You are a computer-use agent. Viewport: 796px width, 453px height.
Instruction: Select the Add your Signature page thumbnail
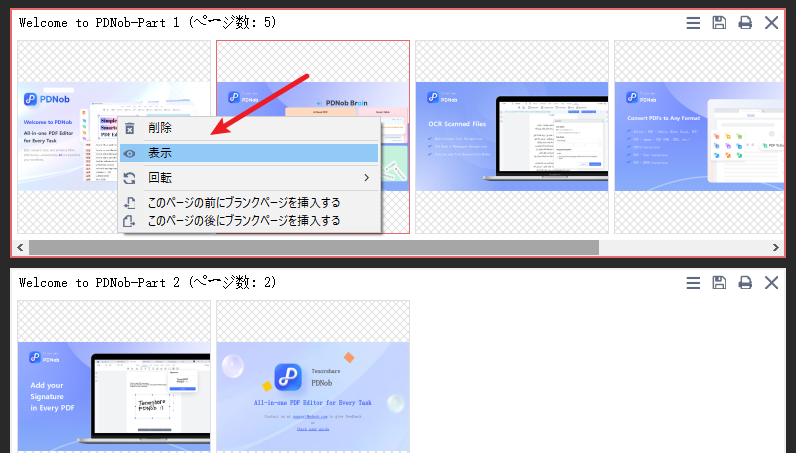(114, 376)
